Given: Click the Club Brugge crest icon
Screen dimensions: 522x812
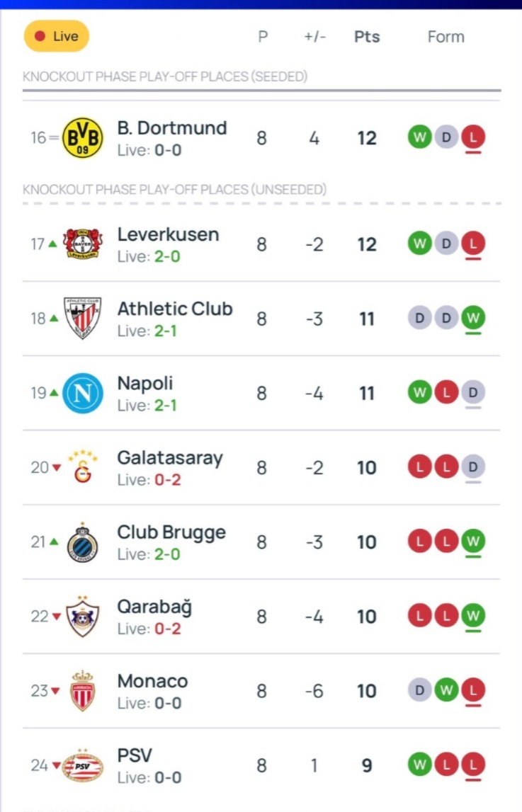Looking at the screenshot, I should pos(83,542).
